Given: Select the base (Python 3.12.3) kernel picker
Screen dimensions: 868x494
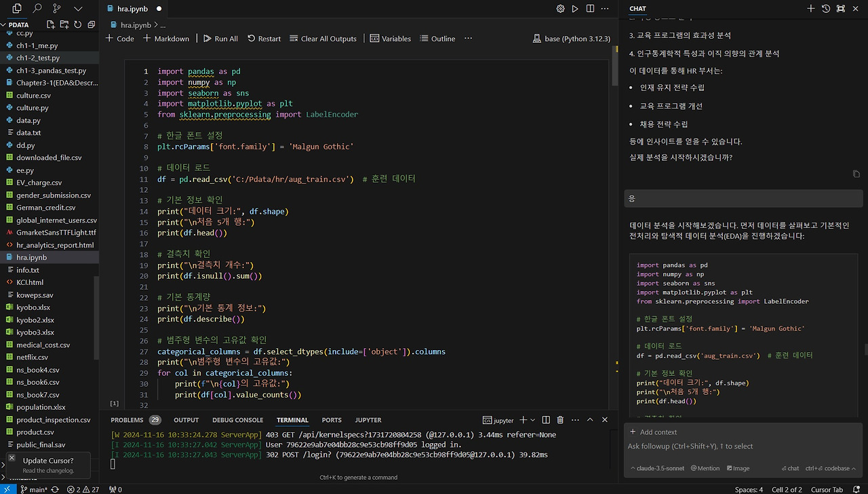Looking at the screenshot, I should point(572,39).
